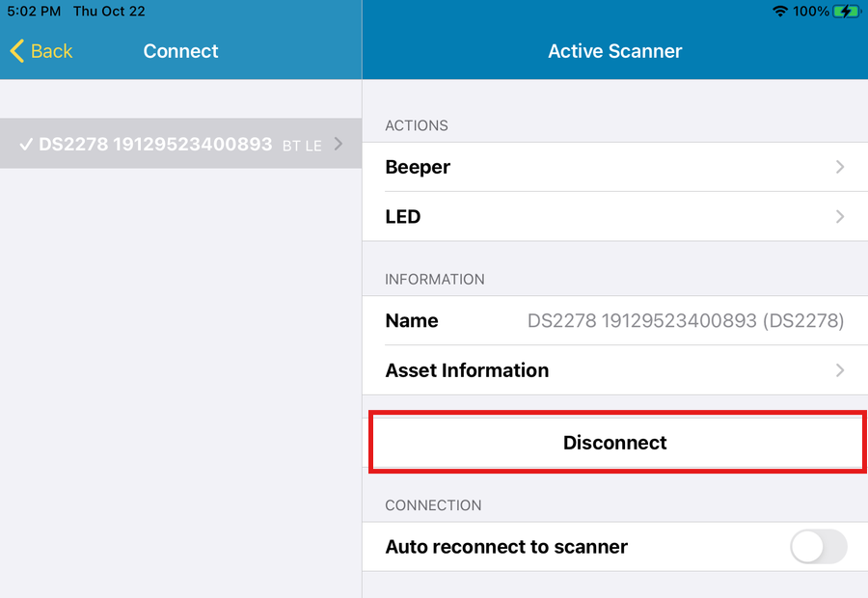Select the DS2278 19129523400893 scanner entry
Screen dimensions: 868x598
(x=155, y=145)
